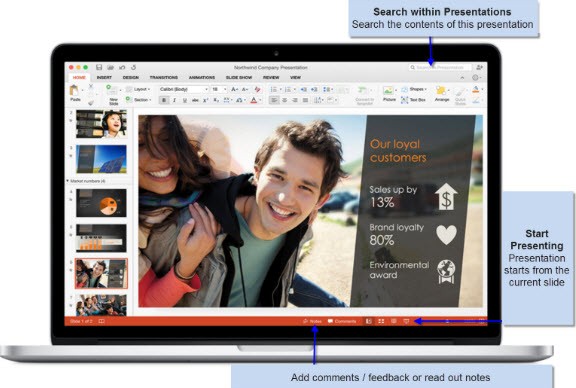
Task: Click the Text Box tool icon
Action: 404,100
